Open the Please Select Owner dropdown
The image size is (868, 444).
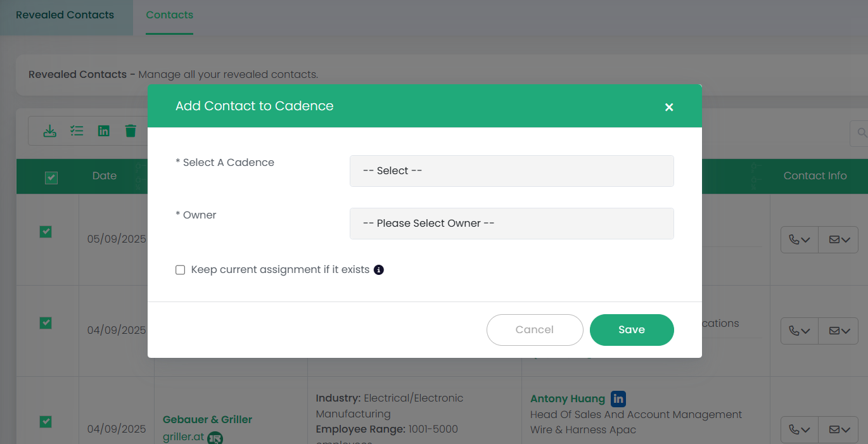511,224
